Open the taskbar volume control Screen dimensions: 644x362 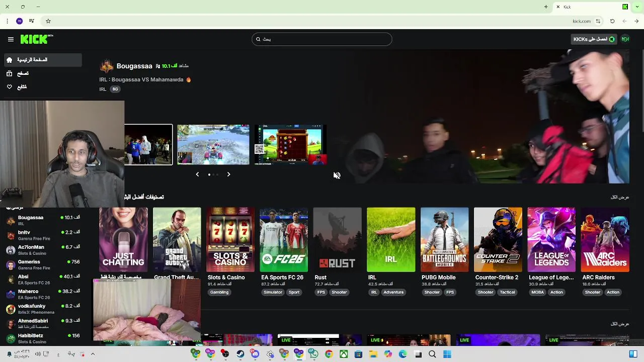(x=38, y=354)
